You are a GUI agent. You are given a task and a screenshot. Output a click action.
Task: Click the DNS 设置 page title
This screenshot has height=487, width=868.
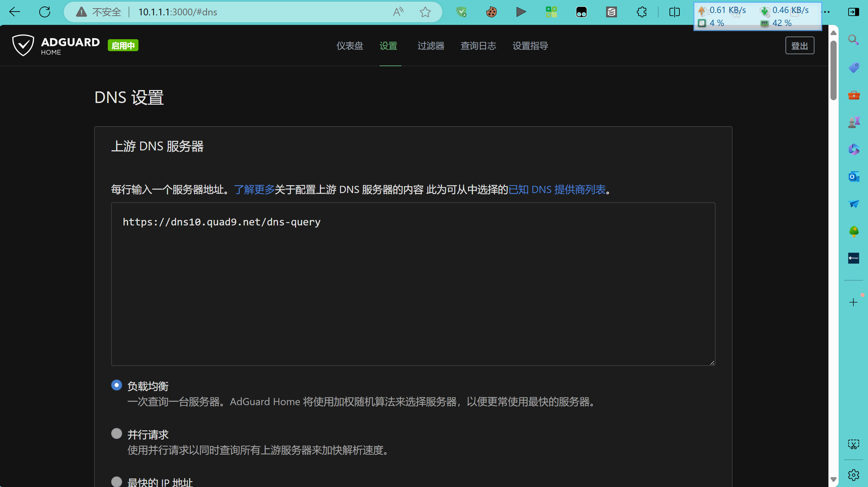coord(129,98)
